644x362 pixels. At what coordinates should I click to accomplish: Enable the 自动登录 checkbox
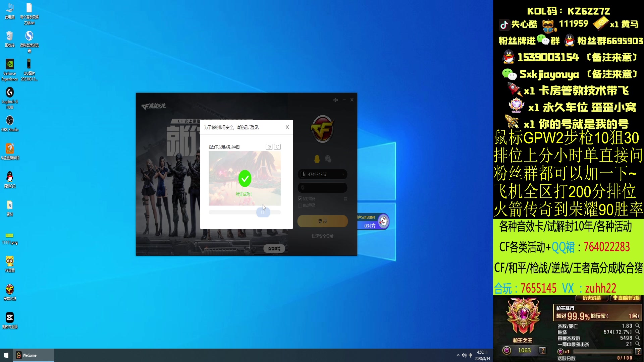(300, 205)
